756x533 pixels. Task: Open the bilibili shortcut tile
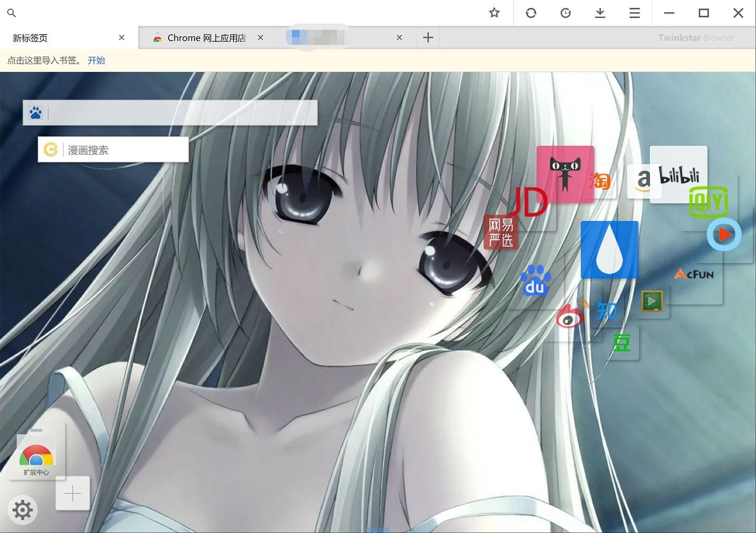coord(679,174)
